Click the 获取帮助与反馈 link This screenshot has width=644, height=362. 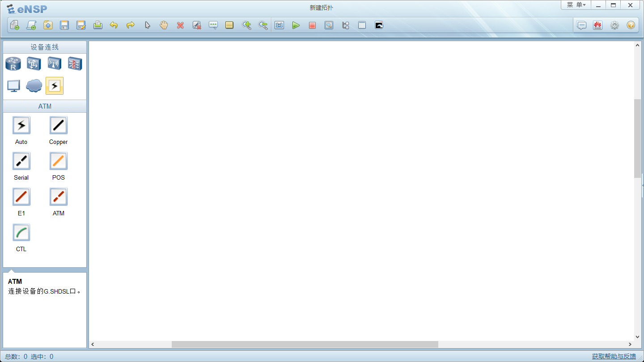pos(614,356)
